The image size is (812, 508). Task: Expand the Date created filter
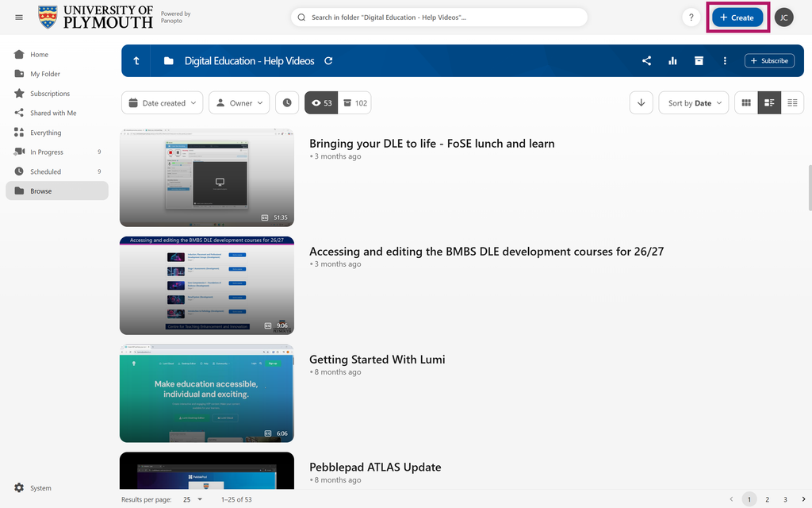[162, 102]
